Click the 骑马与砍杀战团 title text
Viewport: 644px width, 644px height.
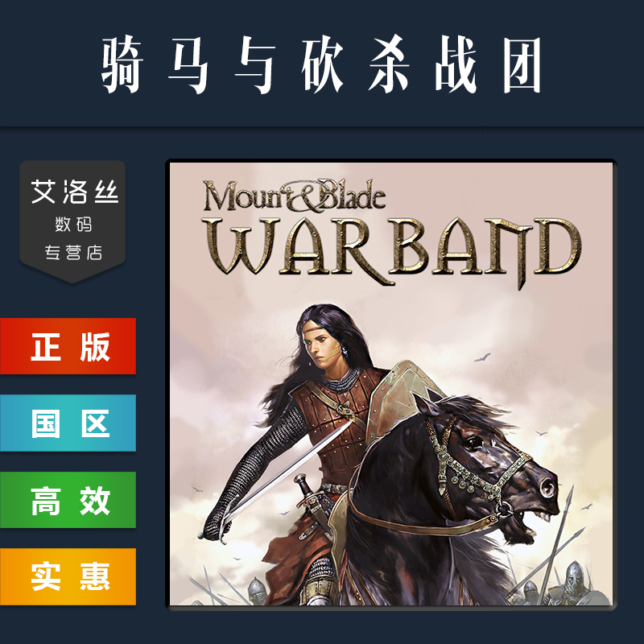(321, 64)
